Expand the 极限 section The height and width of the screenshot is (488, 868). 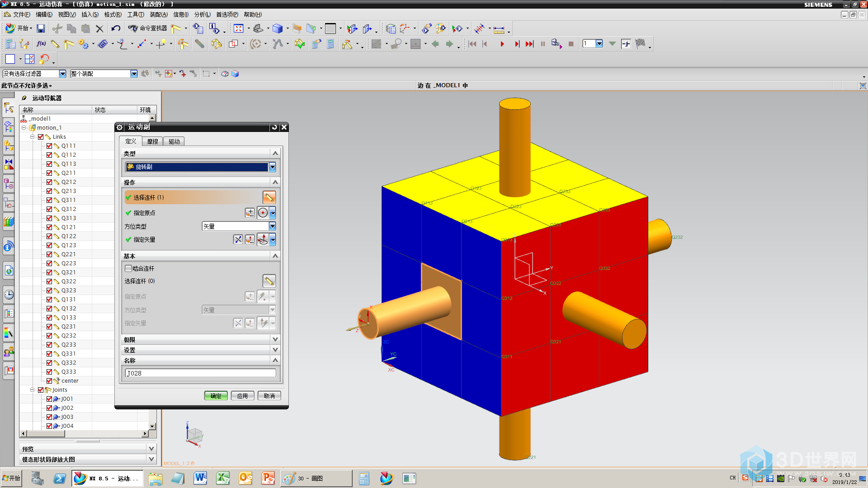click(x=275, y=339)
